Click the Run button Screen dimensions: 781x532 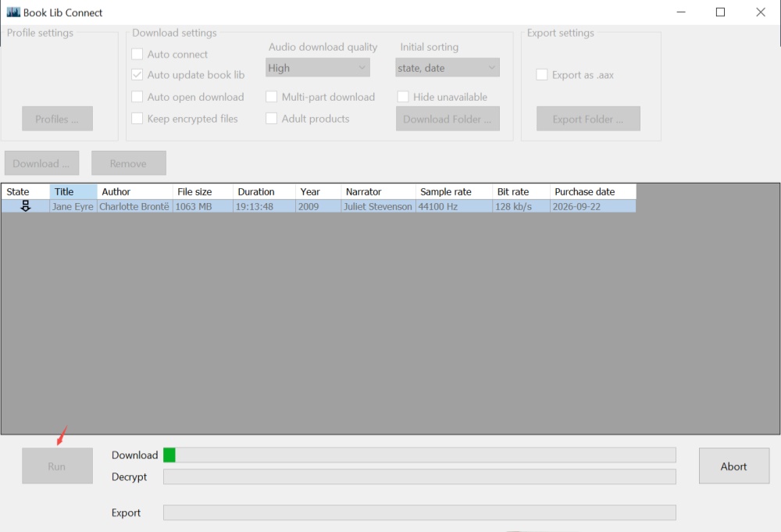click(x=57, y=466)
